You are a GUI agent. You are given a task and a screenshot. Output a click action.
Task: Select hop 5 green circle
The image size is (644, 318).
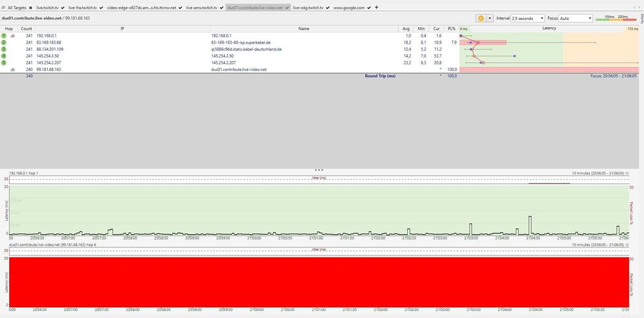tap(4, 62)
